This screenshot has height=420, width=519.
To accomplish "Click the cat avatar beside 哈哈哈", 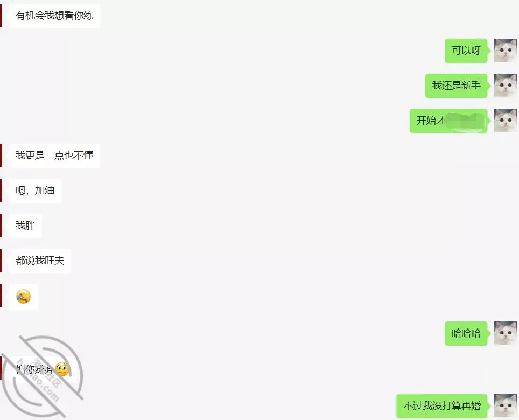I will (x=506, y=333).
